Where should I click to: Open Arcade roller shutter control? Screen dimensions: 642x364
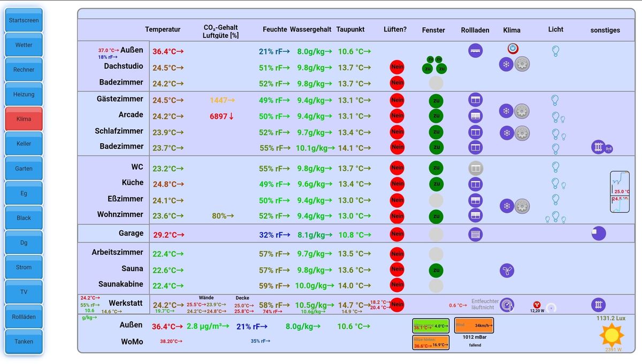click(475, 115)
